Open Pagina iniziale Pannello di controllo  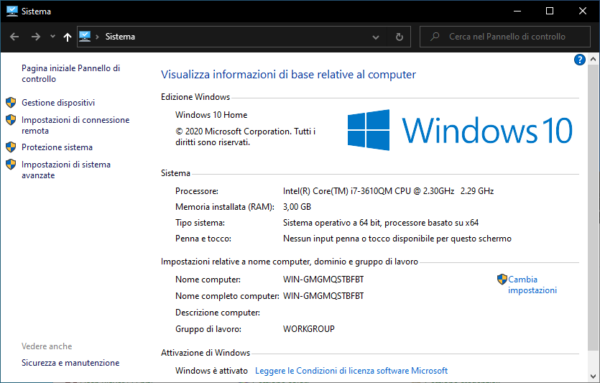coord(70,73)
